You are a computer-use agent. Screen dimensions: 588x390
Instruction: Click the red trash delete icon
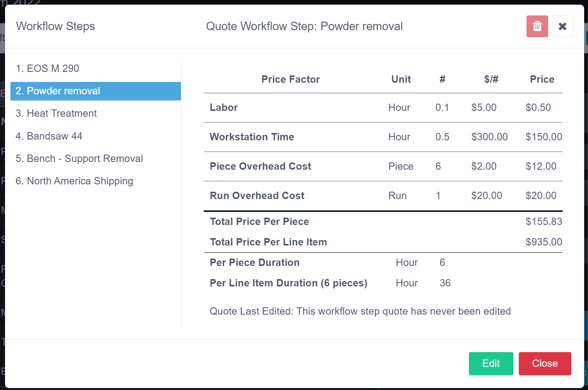click(x=537, y=26)
